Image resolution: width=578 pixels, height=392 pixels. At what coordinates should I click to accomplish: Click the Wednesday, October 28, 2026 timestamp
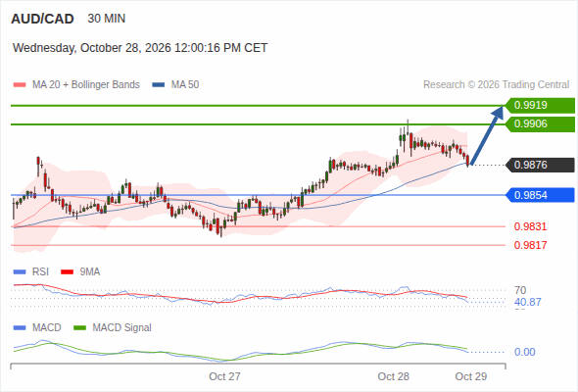(140, 48)
